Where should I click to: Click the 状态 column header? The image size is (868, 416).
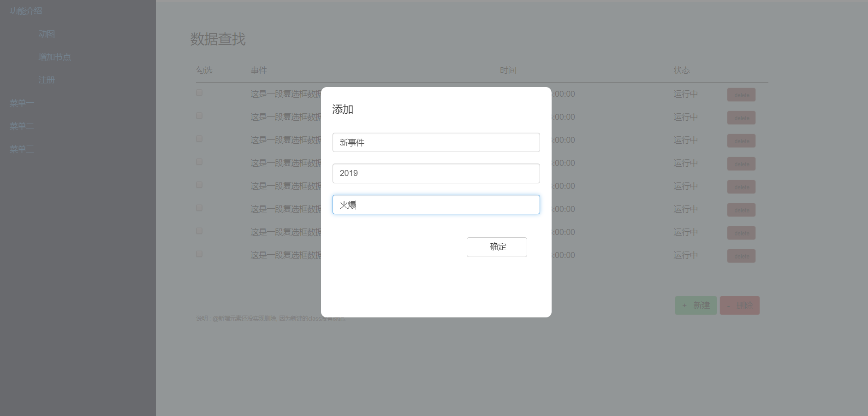coord(681,70)
